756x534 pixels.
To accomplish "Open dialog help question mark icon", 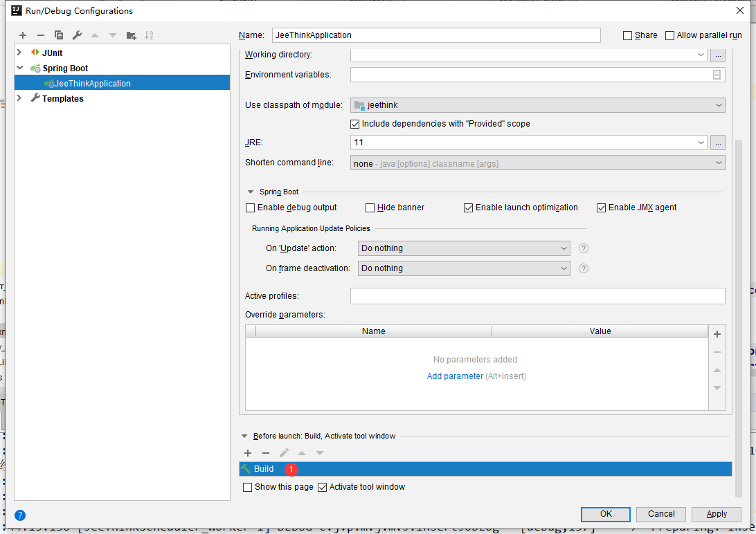I will pyautogui.click(x=20, y=515).
